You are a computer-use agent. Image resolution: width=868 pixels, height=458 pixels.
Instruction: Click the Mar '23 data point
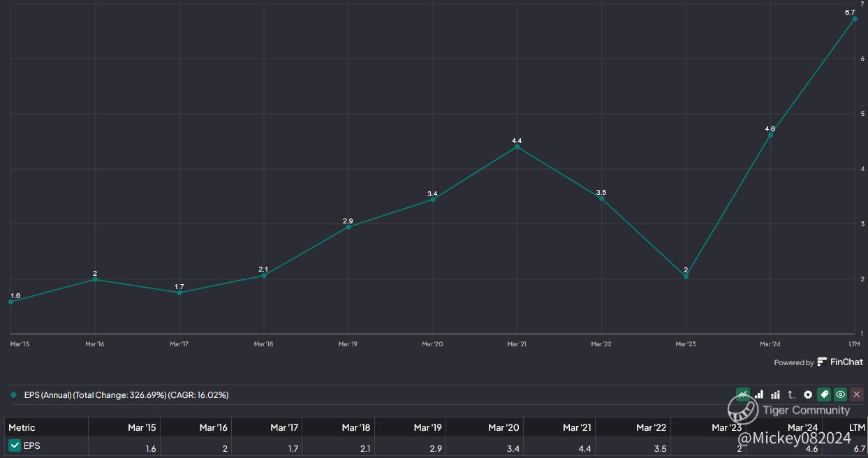point(686,276)
